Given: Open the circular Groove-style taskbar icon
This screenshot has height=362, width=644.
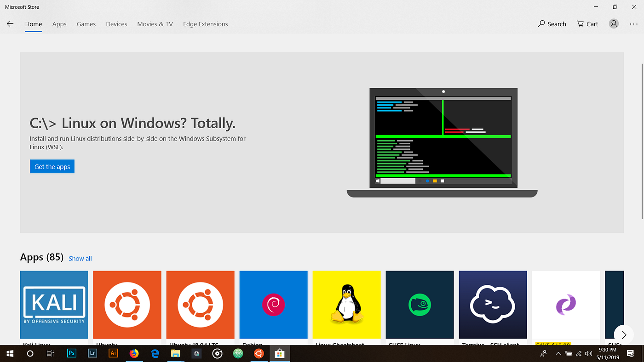Looking at the screenshot, I should tap(217, 353).
